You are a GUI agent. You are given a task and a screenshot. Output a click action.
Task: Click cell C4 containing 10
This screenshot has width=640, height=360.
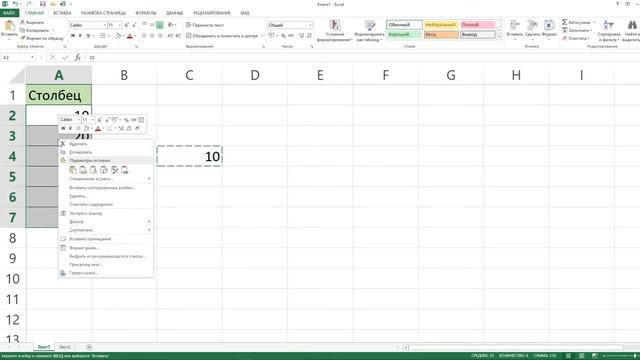(x=189, y=156)
